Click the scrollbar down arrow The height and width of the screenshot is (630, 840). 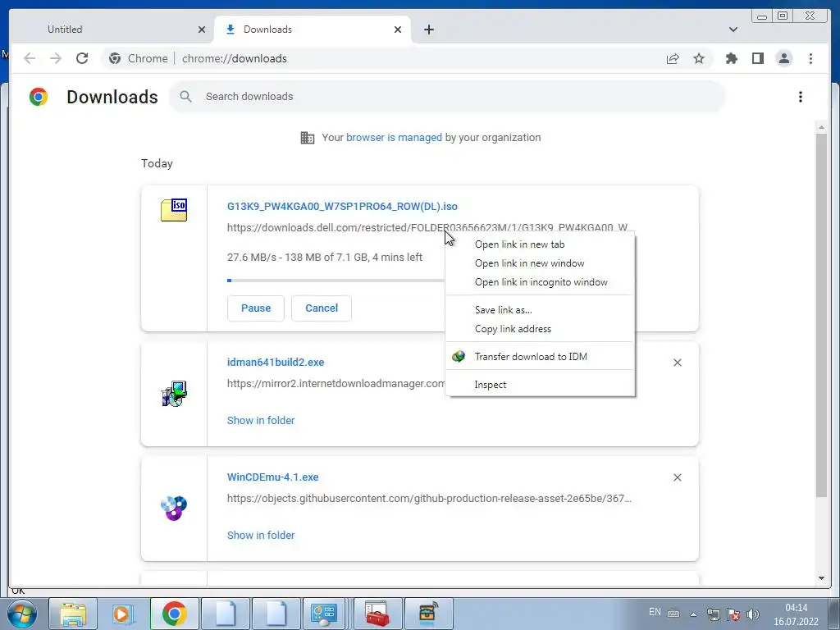[821, 578]
